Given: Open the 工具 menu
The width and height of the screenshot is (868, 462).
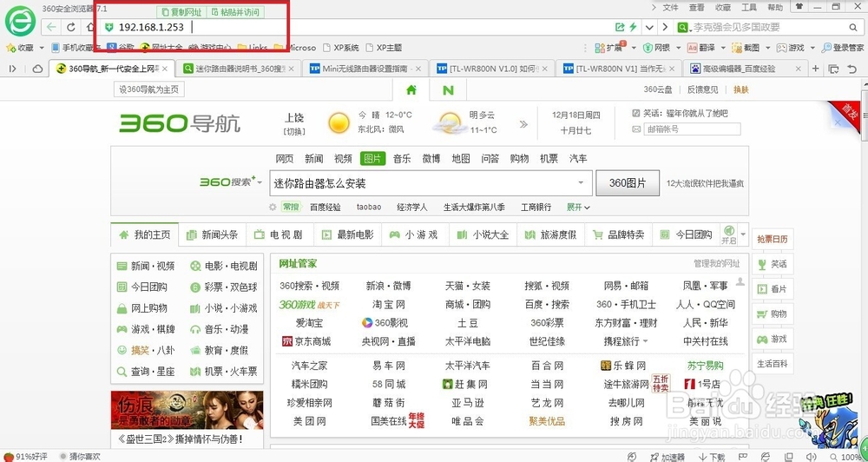Looking at the screenshot, I should 749,7.
